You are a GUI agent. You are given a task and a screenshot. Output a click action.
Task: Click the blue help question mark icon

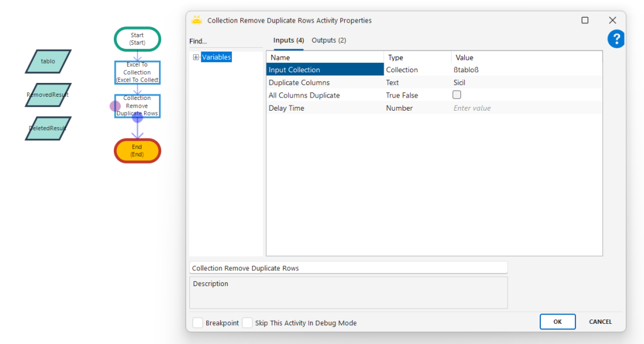(616, 39)
